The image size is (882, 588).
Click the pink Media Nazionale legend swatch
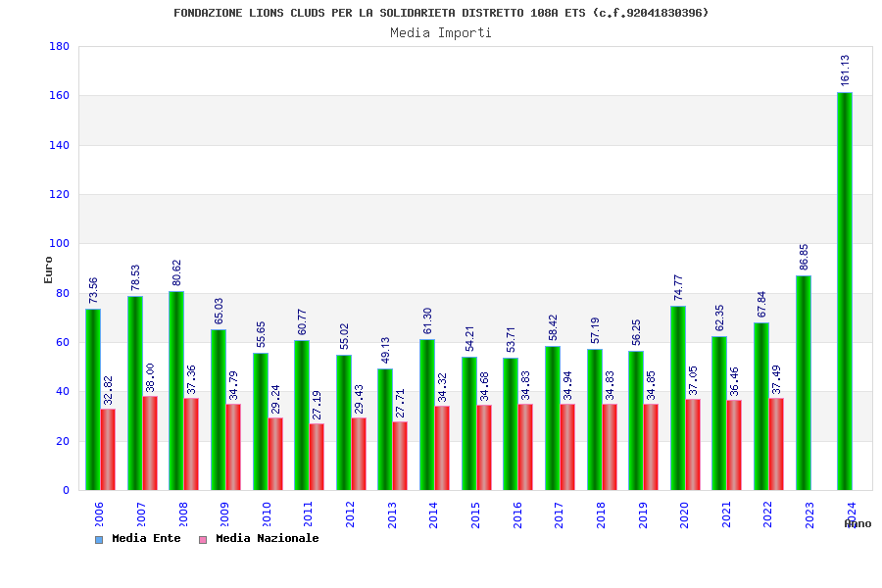click(203, 540)
